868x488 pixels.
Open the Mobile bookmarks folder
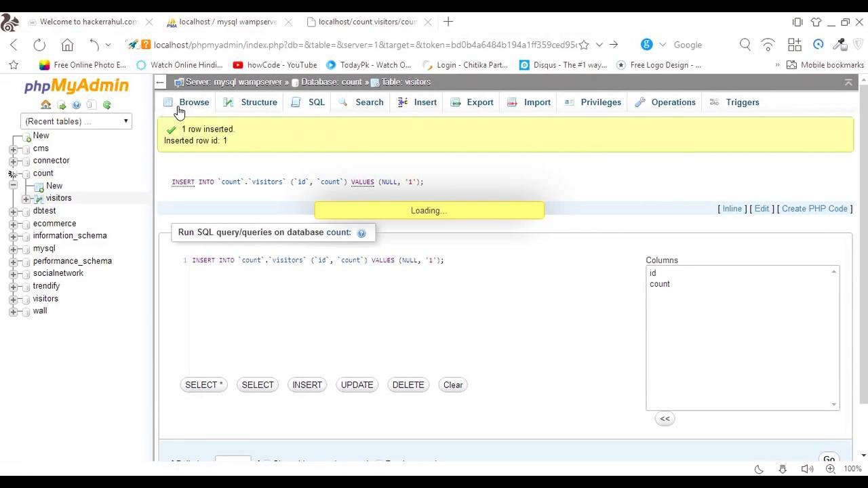[825, 65]
